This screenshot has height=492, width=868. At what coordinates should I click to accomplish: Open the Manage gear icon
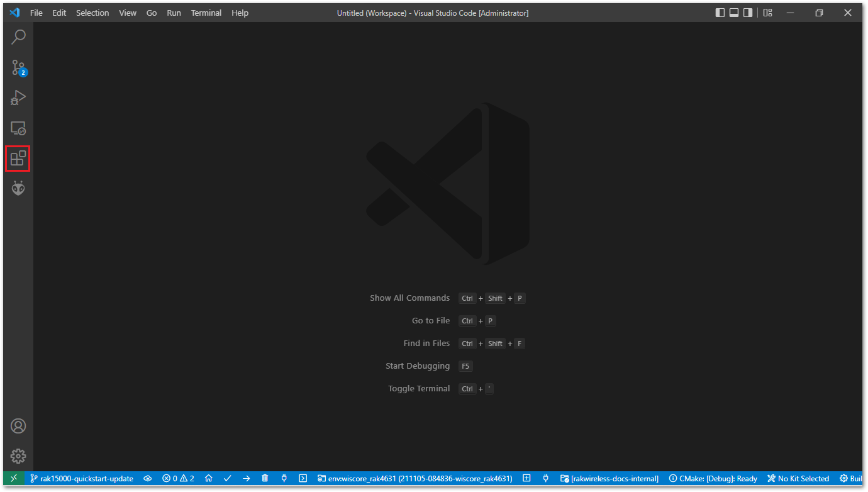point(18,456)
